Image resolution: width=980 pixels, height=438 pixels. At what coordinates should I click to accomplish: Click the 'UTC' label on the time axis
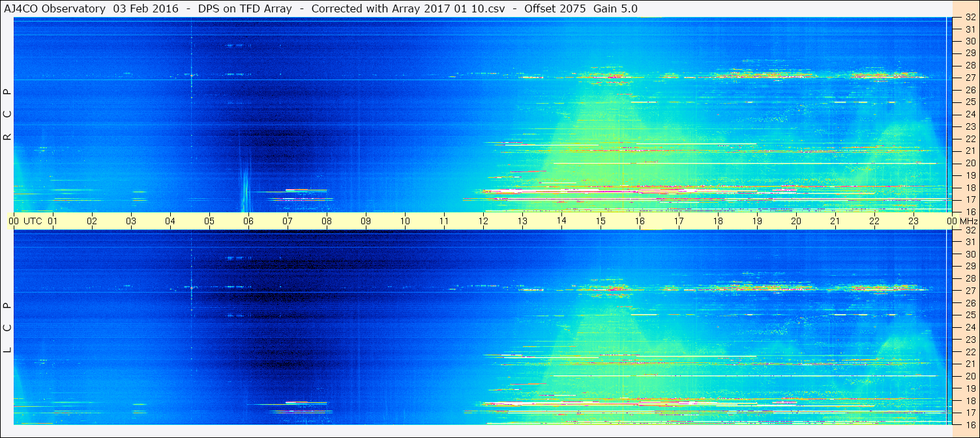[x=33, y=221]
